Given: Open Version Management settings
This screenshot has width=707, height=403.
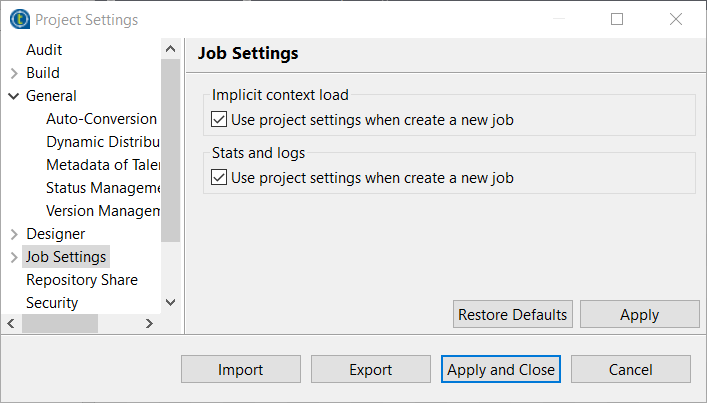Looking at the screenshot, I should coord(103,211).
